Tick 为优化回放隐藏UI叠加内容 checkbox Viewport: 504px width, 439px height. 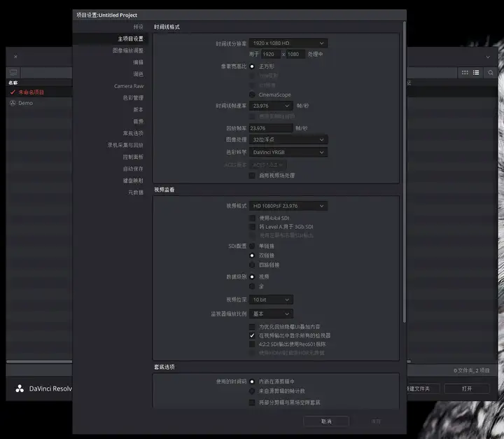tap(252, 327)
